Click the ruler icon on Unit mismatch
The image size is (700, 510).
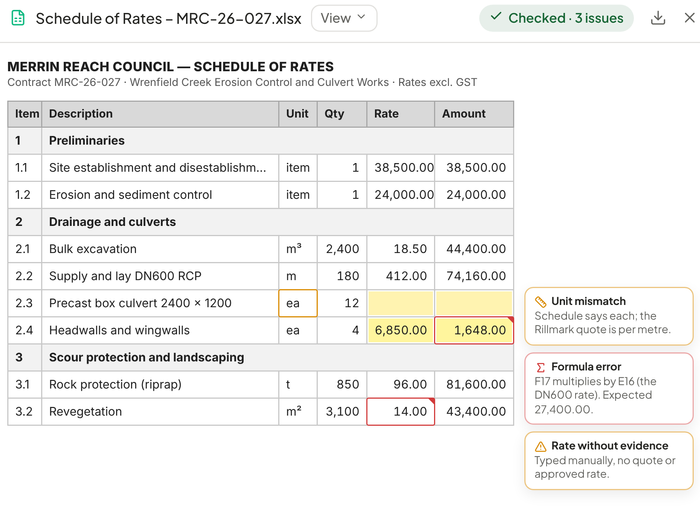[541, 302]
